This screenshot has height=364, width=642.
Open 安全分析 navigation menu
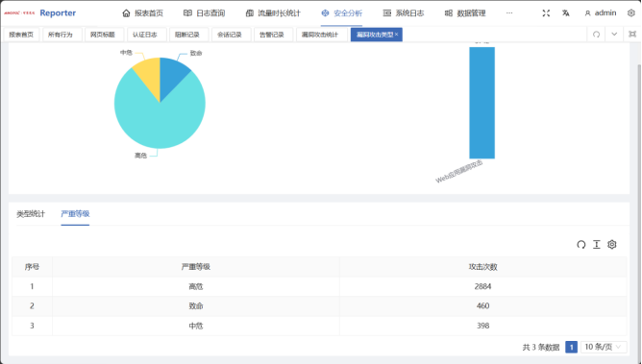(x=341, y=13)
